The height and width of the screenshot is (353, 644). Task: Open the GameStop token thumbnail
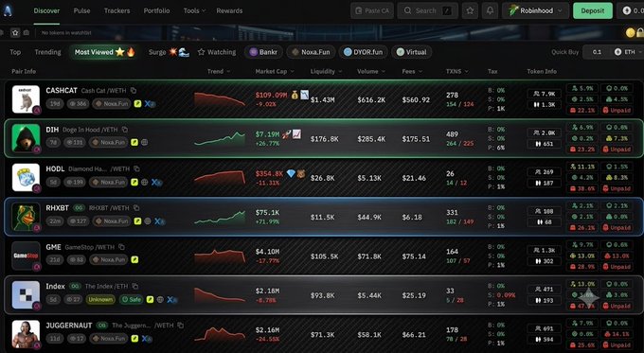(26, 256)
